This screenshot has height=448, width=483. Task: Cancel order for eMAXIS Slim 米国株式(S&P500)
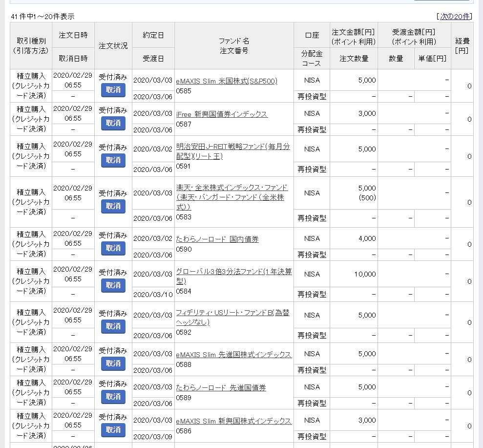pos(113,90)
